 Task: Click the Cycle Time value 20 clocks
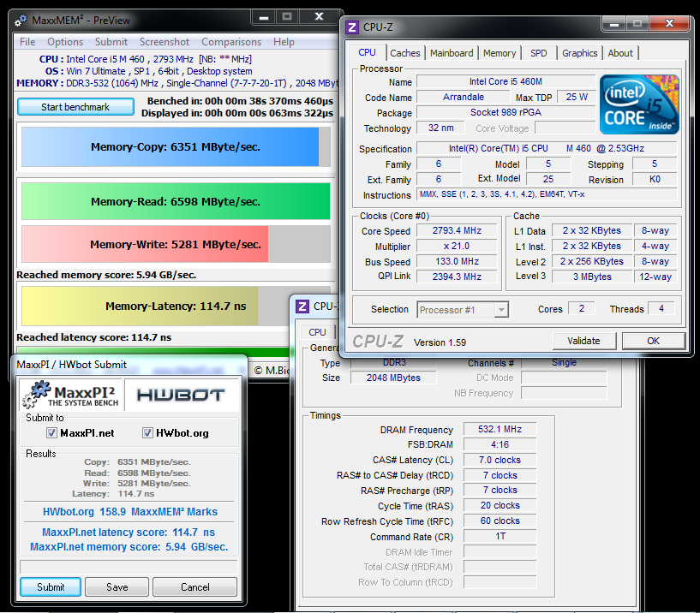click(500, 505)
